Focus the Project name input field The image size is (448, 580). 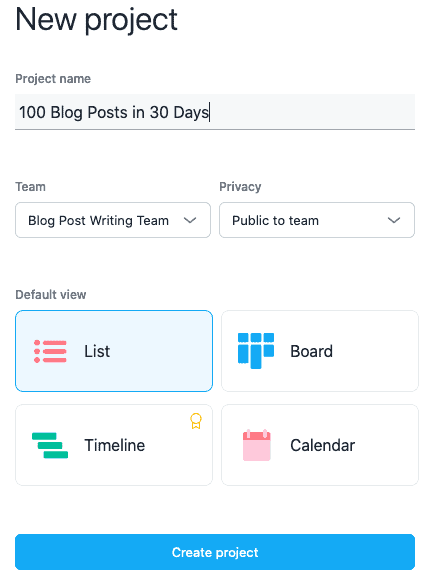(x=215, y=112)
